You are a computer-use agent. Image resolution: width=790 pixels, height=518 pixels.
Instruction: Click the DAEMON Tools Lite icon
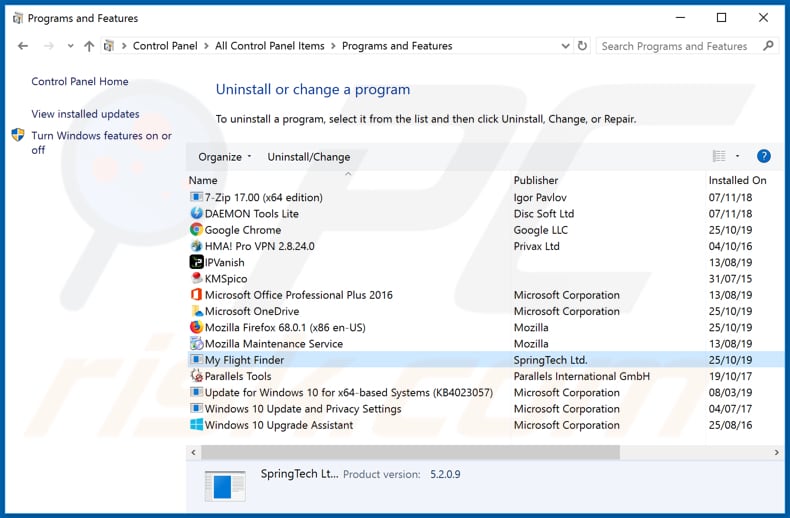pyautogui.click(x=196, y=214)
